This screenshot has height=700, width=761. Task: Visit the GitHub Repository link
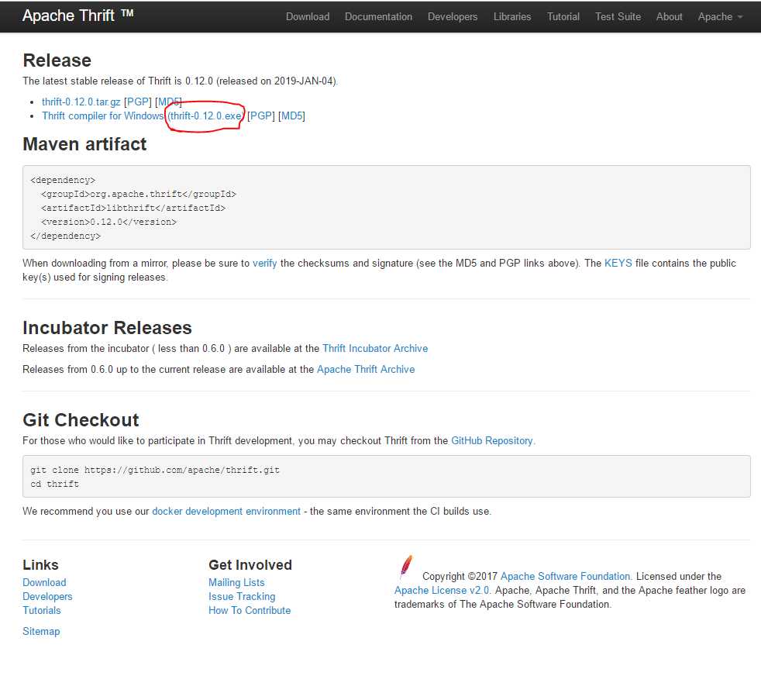491,441
